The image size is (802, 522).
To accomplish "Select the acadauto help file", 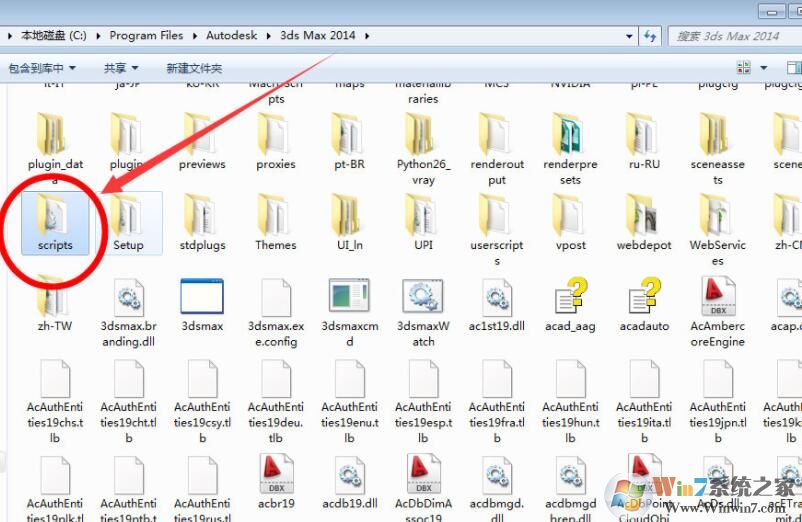I will point(644,304).
